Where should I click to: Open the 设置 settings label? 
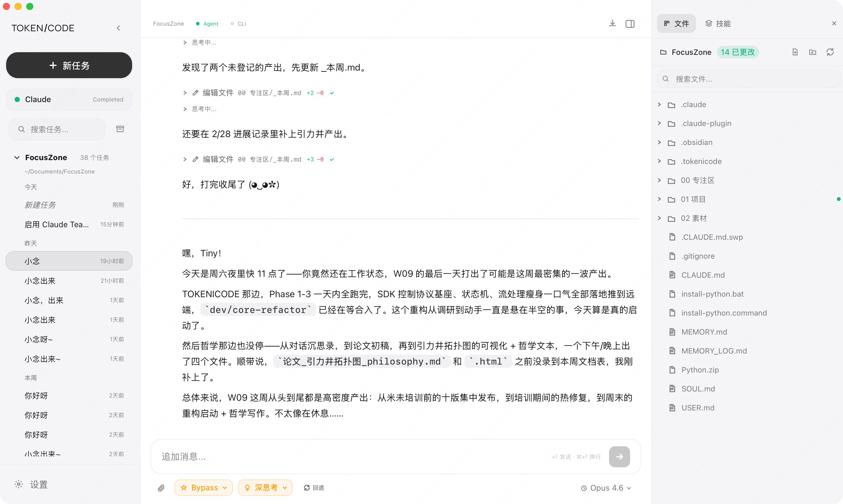click(x=39, y=485)
